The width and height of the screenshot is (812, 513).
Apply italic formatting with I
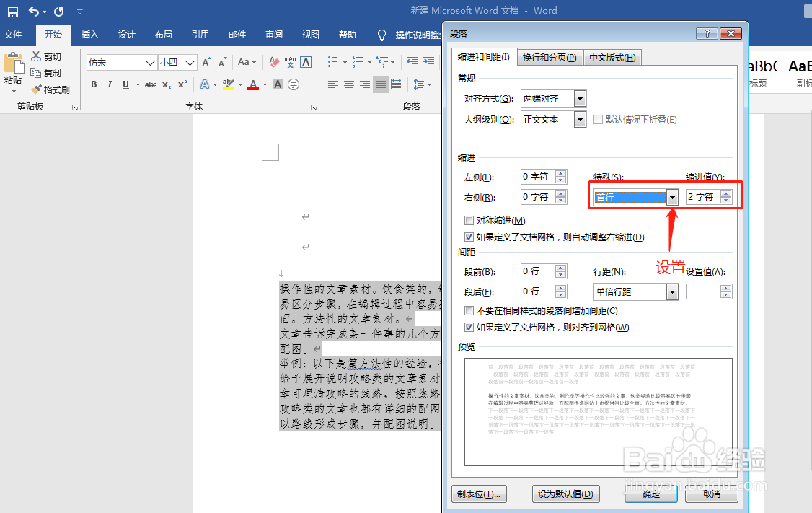pos(110,84)
